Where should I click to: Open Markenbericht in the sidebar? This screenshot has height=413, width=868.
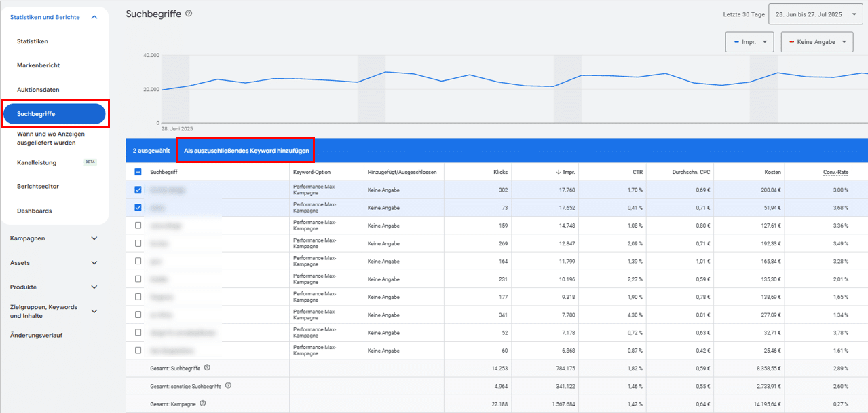tap(39, 65)
